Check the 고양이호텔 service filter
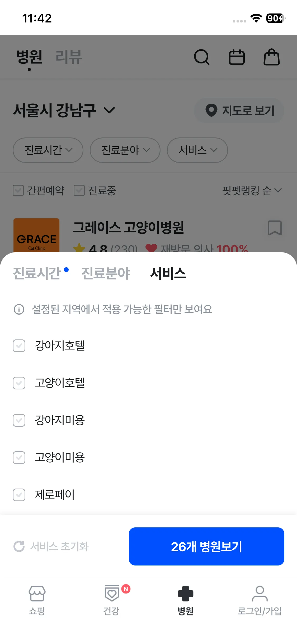The image size is (297, 644). 19,383
